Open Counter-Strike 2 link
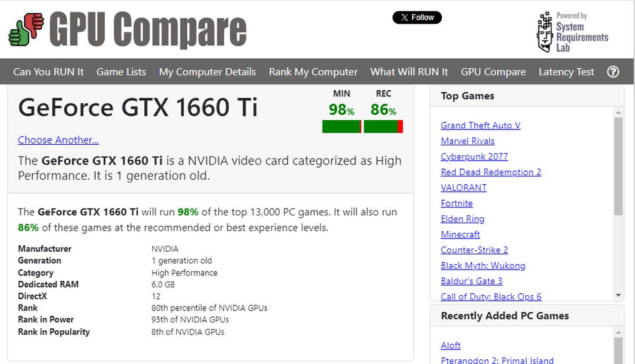Viewport: 635px width, 364px height. click(474, 250)
